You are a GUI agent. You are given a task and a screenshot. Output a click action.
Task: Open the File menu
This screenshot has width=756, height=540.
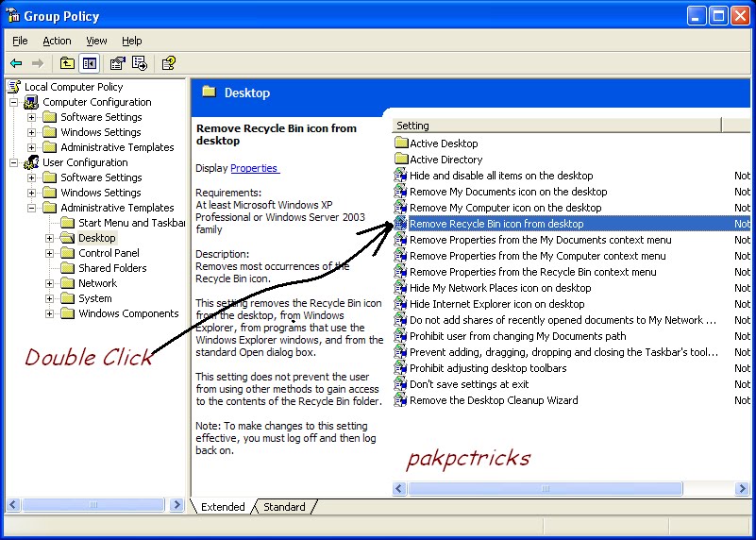coord(20,41)
